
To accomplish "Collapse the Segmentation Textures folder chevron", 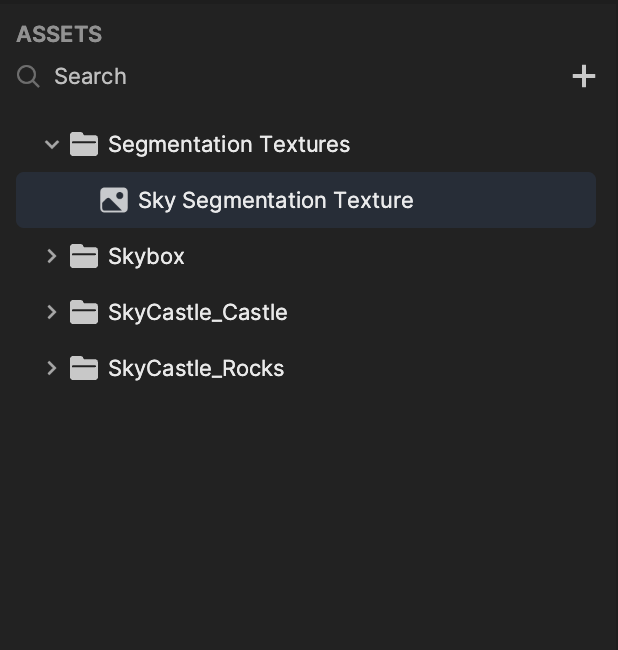I will point(52,144).
